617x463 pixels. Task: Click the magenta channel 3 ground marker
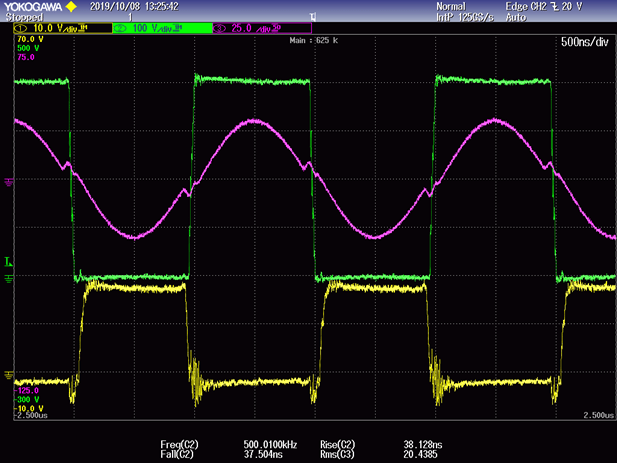click(9, 181)
